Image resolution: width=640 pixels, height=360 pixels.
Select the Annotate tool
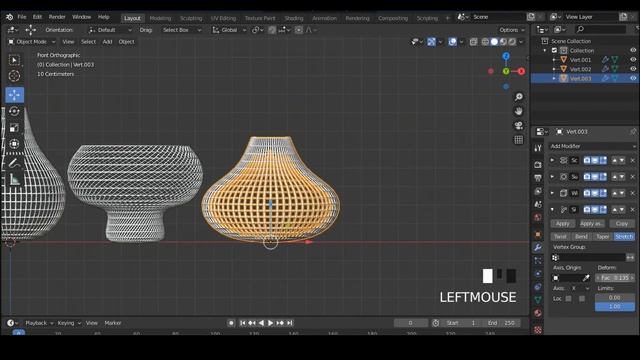(14, 163)
